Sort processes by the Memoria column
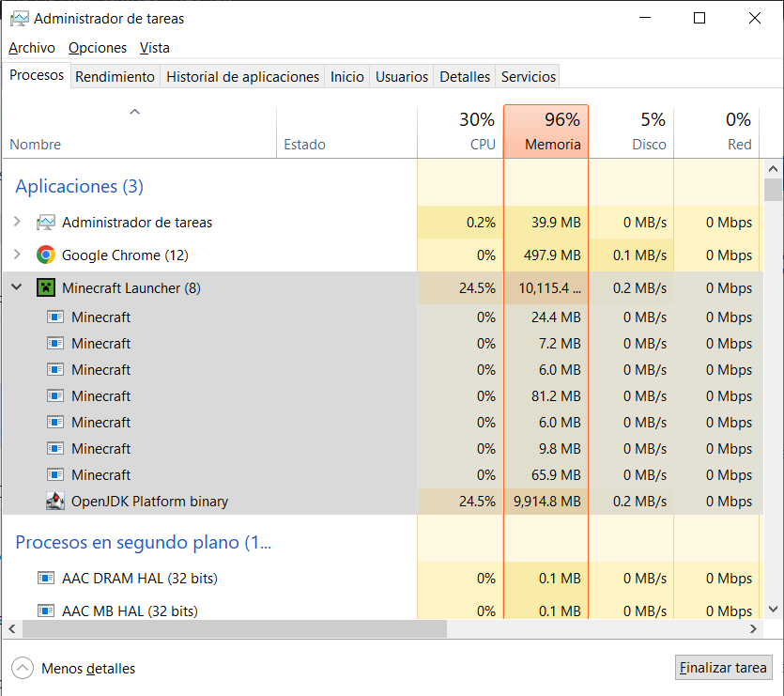The image size is (784, 696). [x=546, y=131]
